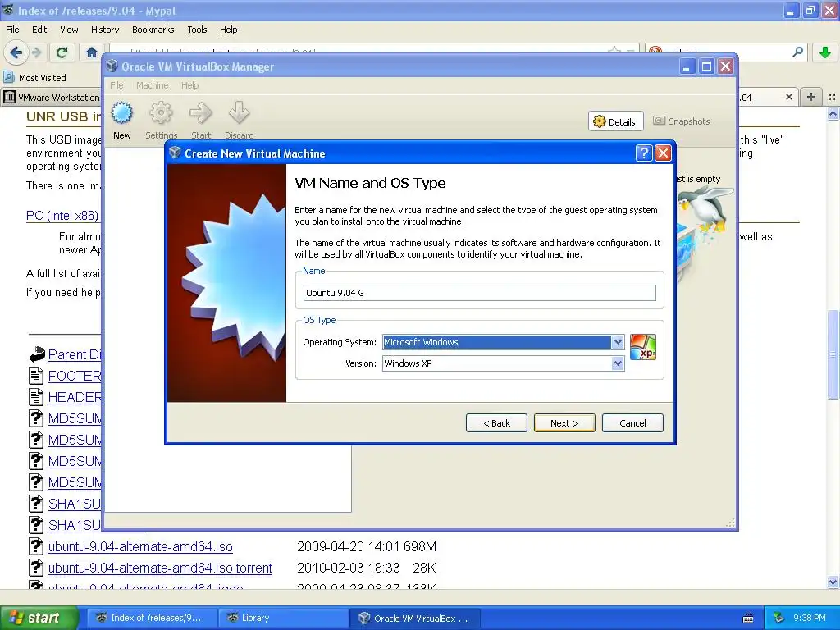Click the Name field containing Ubuntu 9.04 G
Screen dimensions: 840x630
point(479,293)
